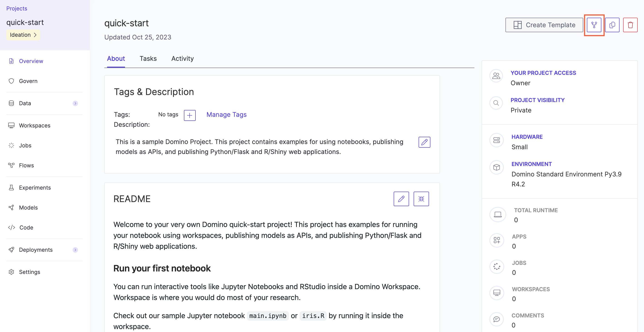Open the Experiments sidebar section

[x=35, y=187]
